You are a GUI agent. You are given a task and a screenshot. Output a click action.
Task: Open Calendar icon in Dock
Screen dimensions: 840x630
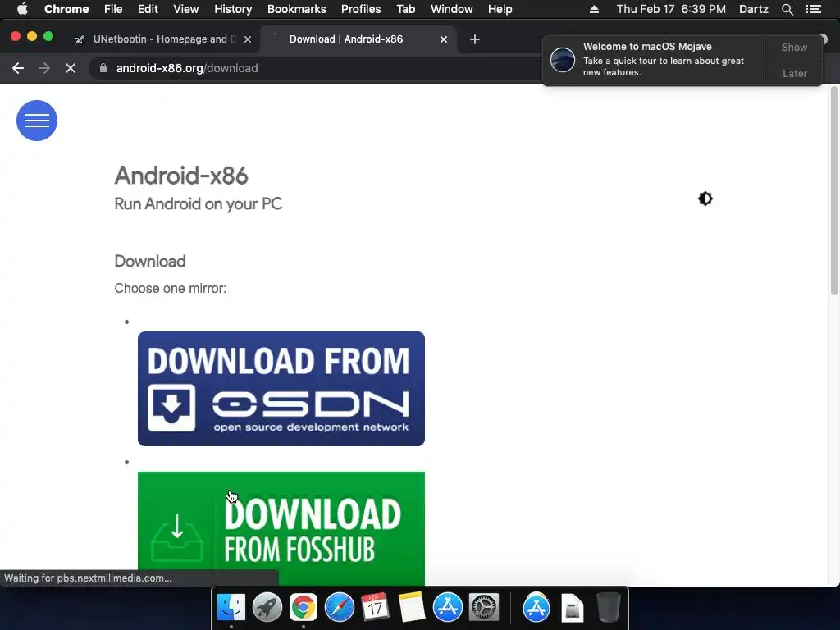(x=375, y=608)
